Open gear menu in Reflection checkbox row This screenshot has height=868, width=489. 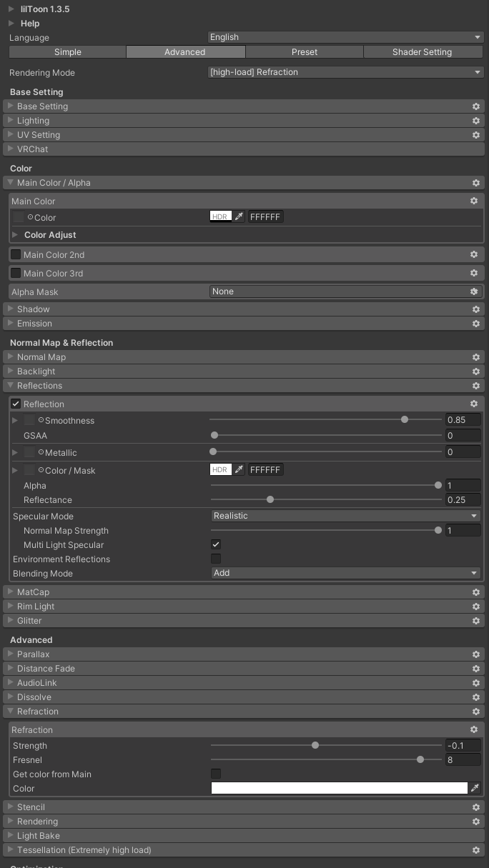[473, 404]
